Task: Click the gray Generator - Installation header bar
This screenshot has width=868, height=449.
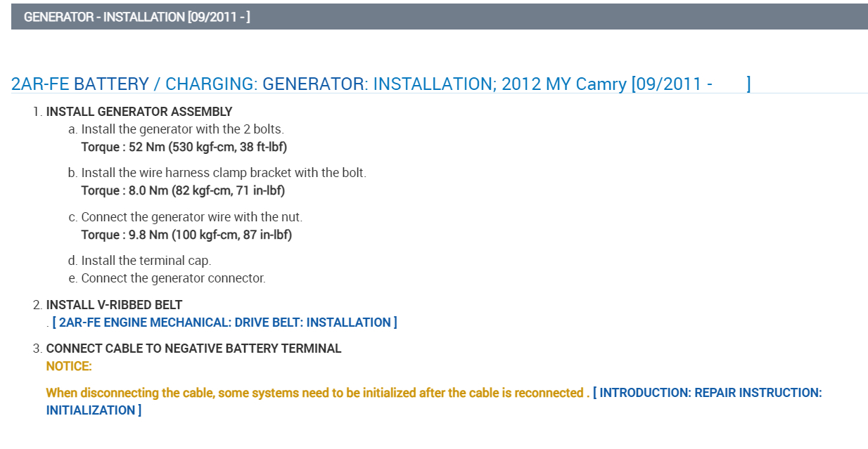Action: (x=439, y=17)
